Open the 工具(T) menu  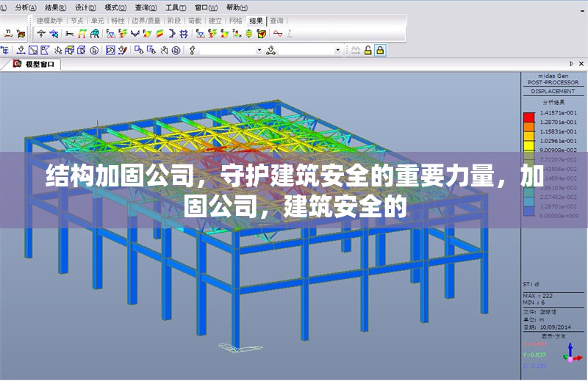coord(176,7)
